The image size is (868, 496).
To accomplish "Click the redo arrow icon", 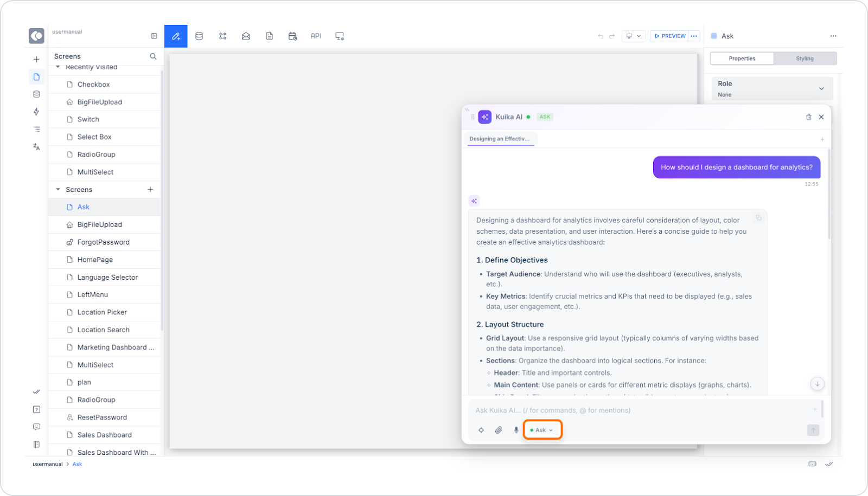I will point(612,36).
